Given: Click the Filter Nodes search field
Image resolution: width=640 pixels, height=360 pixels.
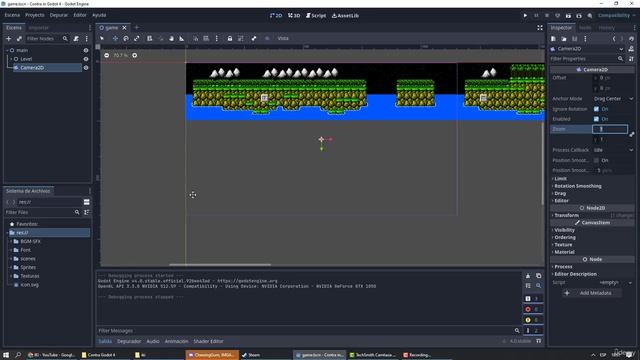Looking at the screenshot, I should click(x=47, y=38).
